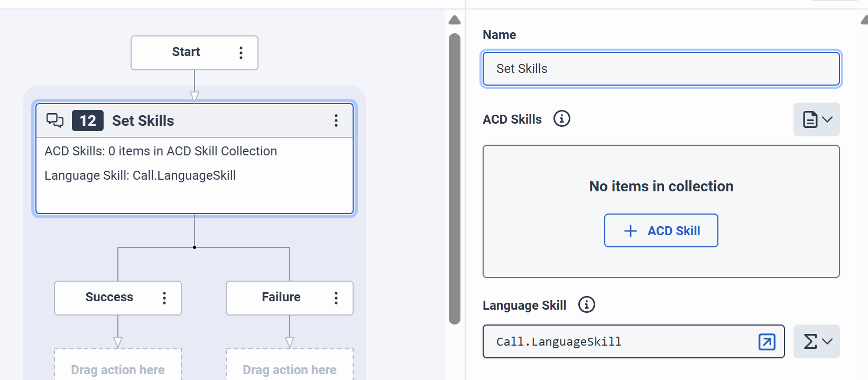Viewport: 868px width, 380px height.
Task: Click the ACD Skills info icon
Action: 561,119
